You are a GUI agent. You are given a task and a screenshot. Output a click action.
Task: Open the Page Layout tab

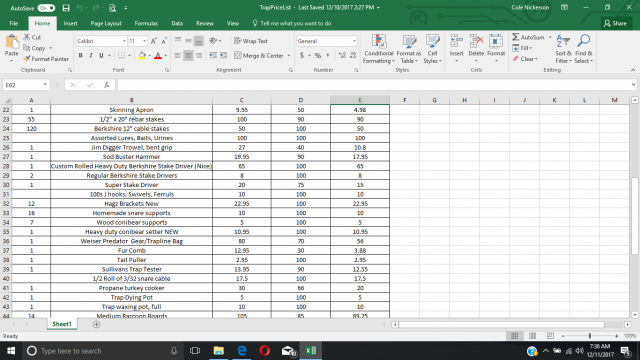pos(106,23)
